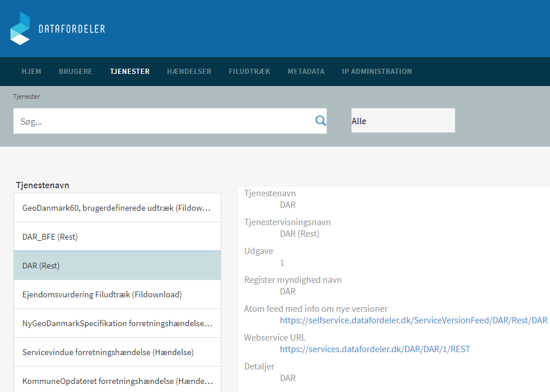Focus the Søg... search field

tap(170, 121)
